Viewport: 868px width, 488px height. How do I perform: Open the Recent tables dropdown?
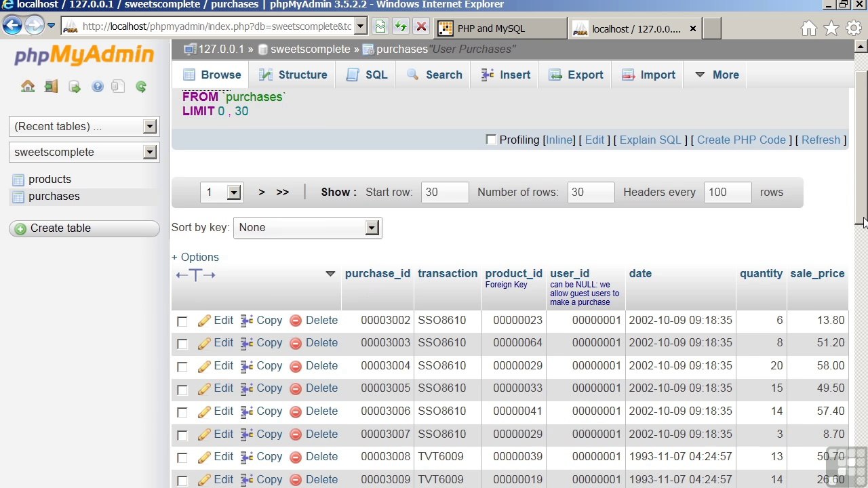point(84,126)
